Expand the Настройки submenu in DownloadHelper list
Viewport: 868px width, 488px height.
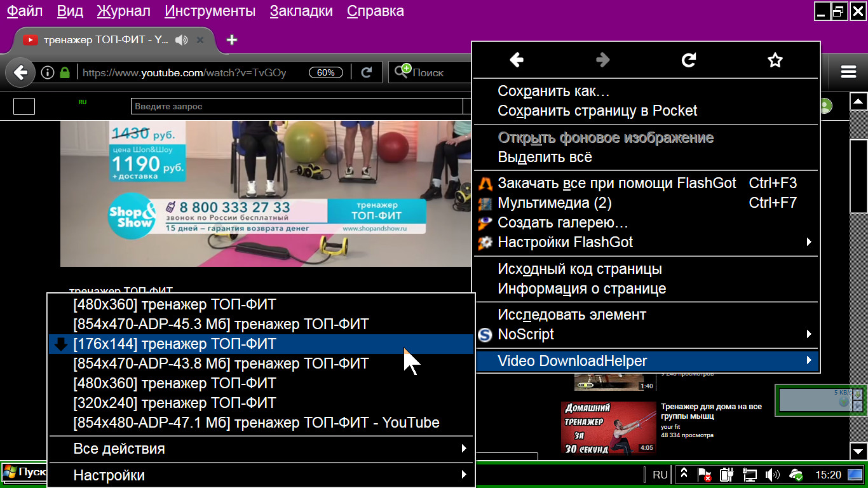coord(465,475)
